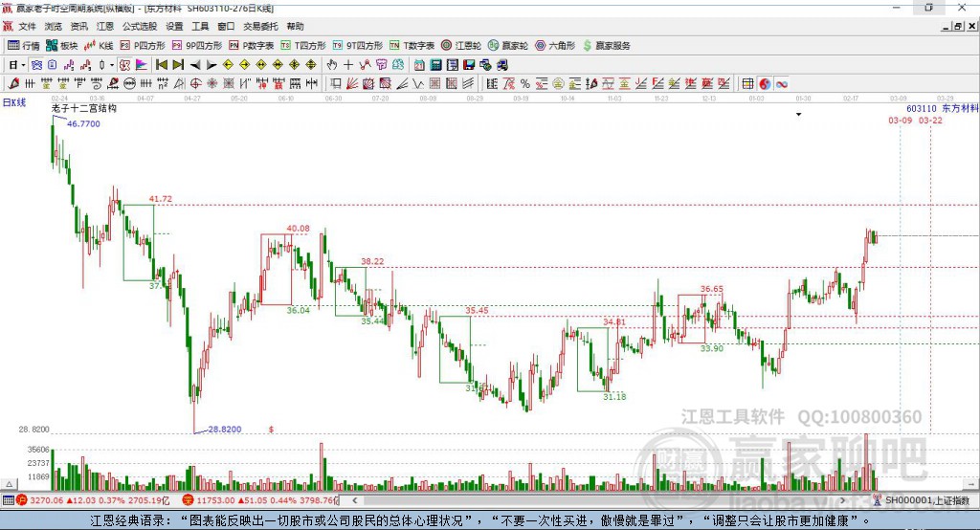This screenshot has height=530, width=980.
Task: Click the small black triangle near 603110
Action: click(x=799, y=115)
